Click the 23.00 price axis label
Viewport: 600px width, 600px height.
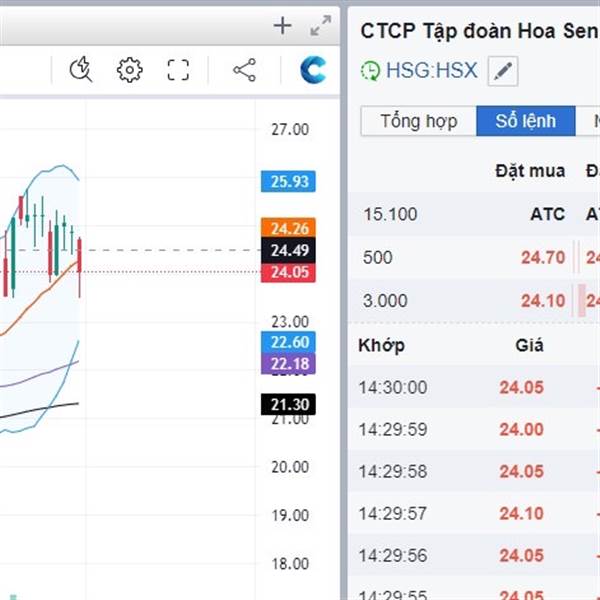(x=290, y=322)
